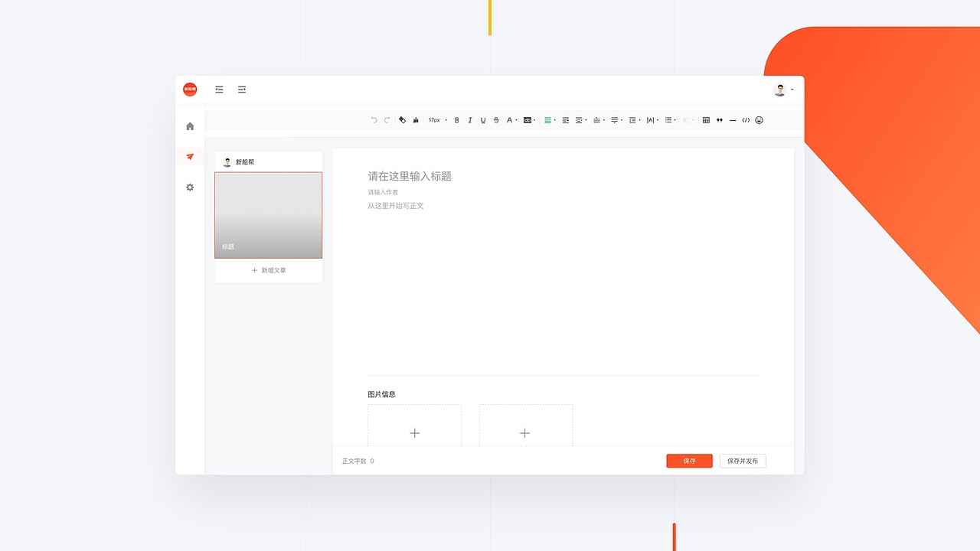Toggle strikethrough formatting
Image resolution: width=980 pixels, height=551 pixels.
pos(496,120)
